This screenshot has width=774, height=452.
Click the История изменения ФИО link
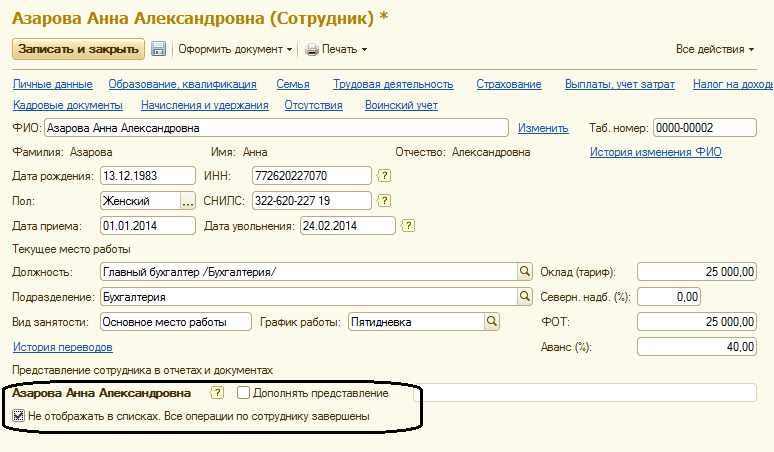click(655, 152)
